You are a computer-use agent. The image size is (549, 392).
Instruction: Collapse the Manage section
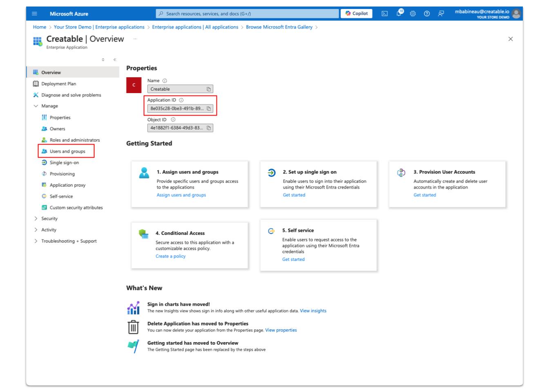36,106
